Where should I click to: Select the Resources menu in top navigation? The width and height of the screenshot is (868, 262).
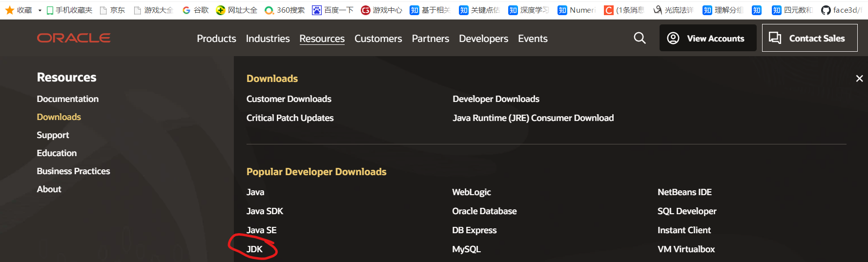point(322,39)
